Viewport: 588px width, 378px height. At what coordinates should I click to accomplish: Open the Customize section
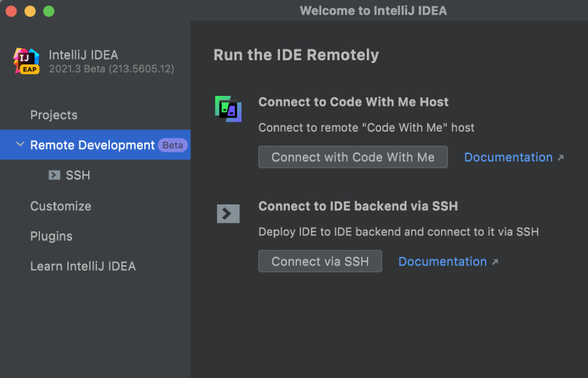(60, 206)
